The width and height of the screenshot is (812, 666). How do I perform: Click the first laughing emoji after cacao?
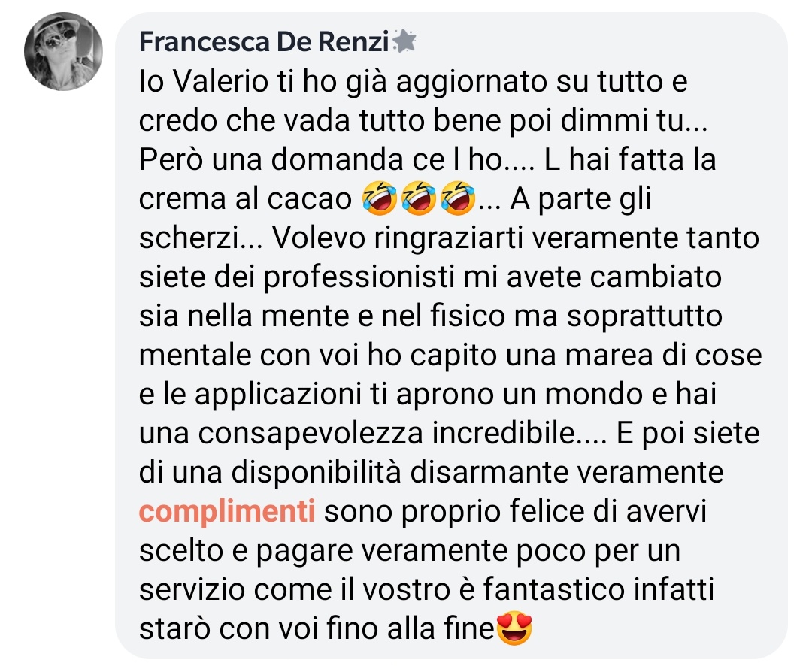[380, 198]
